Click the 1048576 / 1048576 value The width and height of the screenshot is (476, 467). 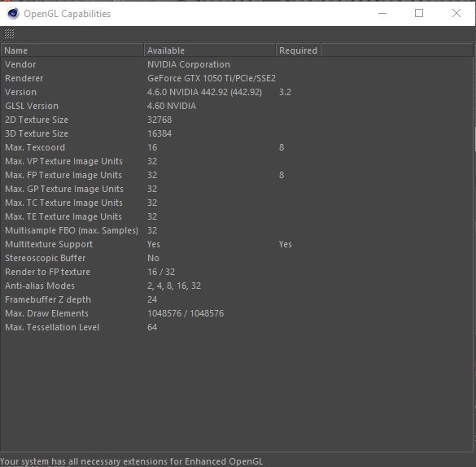[186, 313]
